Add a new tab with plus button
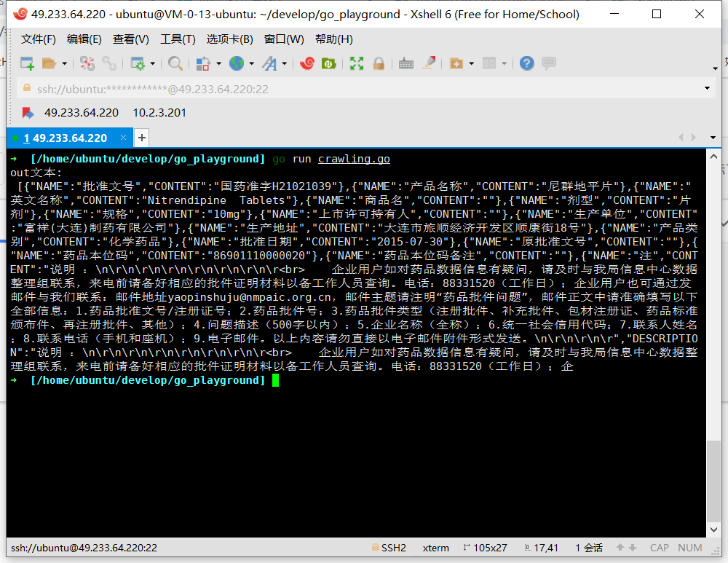 pyautogui.click(x=142, y=138)
